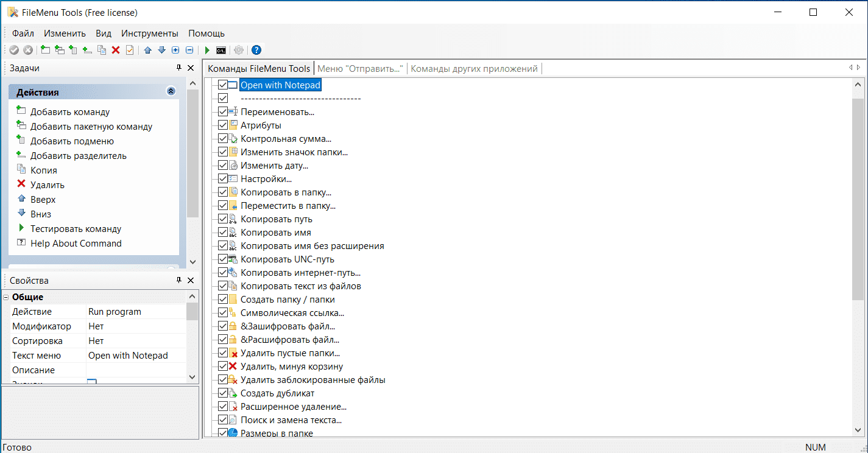This screenshot has height=453, width=868.
Task: Click the Текст меню value Open with Notepad
Action: point(137,356)
